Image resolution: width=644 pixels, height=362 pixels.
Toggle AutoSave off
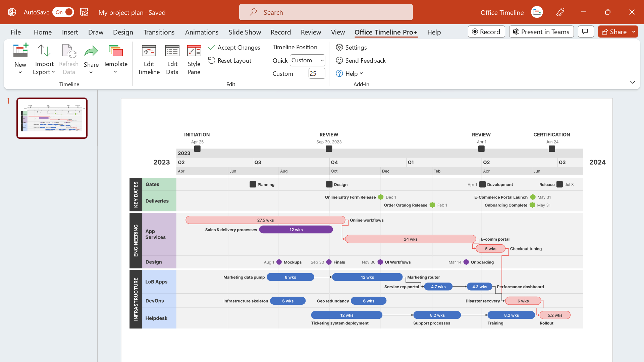point(63,12)
